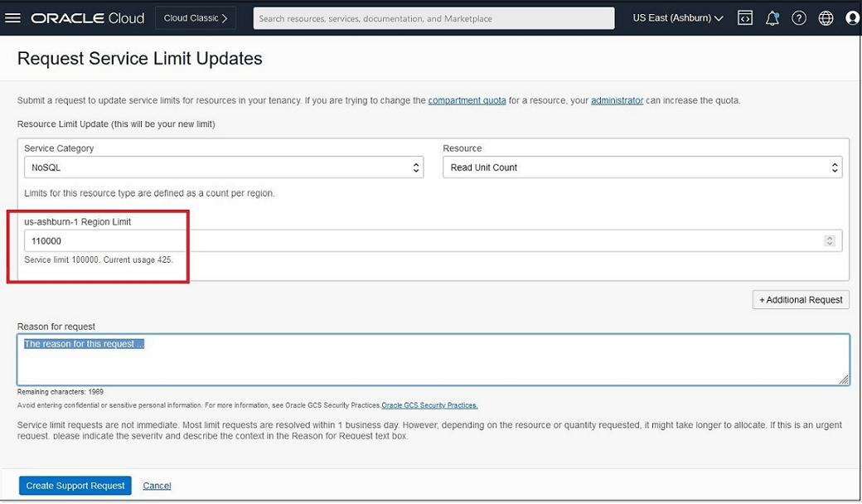Follow the administrator link
This screenshot has width=862, height=504.
pyautogui.click(x=617, y=100)
